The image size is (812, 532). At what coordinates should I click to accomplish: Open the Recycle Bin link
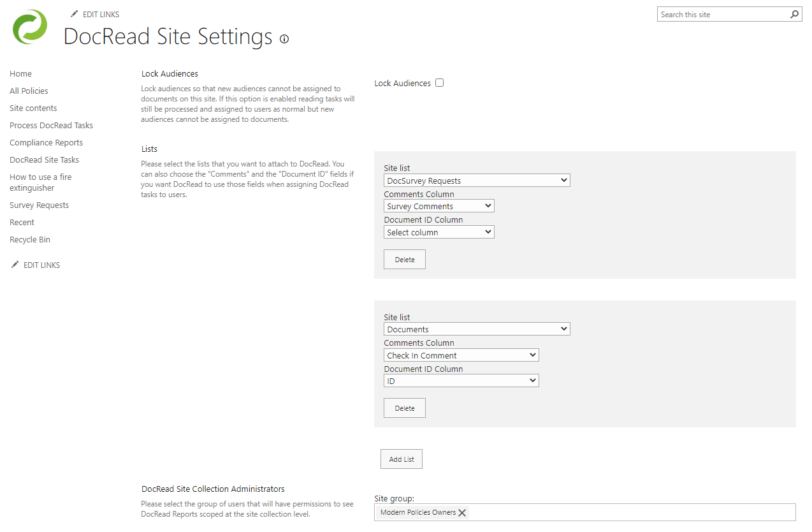[30, 240]
